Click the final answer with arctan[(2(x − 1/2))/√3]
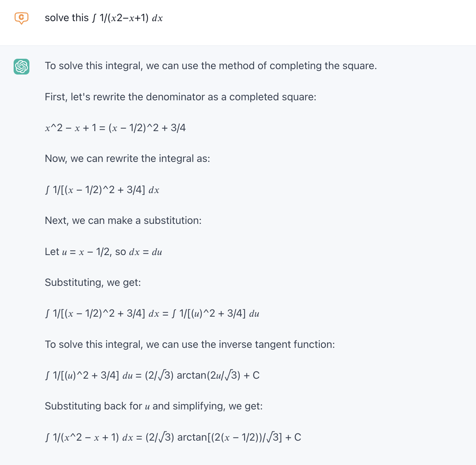The image size is (476, 465). tap(173, 437)
